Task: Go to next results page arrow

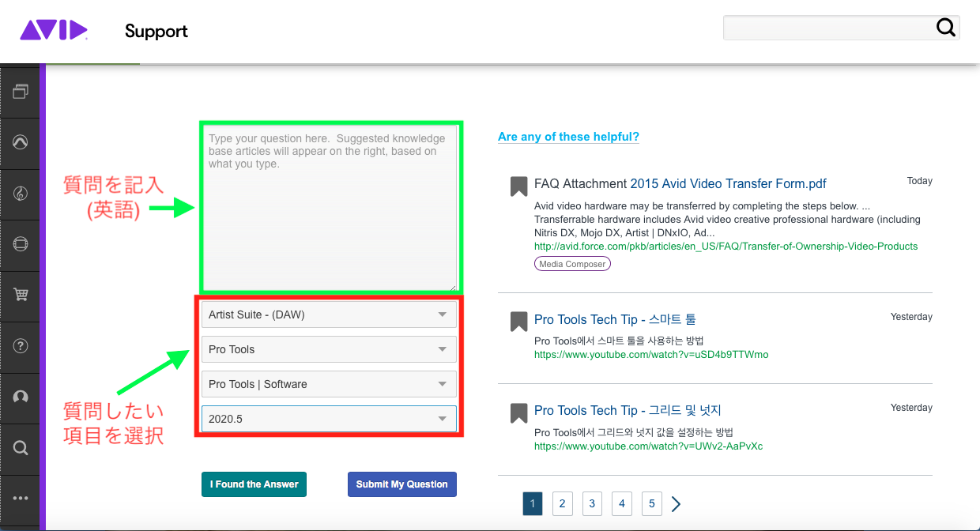Action: click(676, 503)
